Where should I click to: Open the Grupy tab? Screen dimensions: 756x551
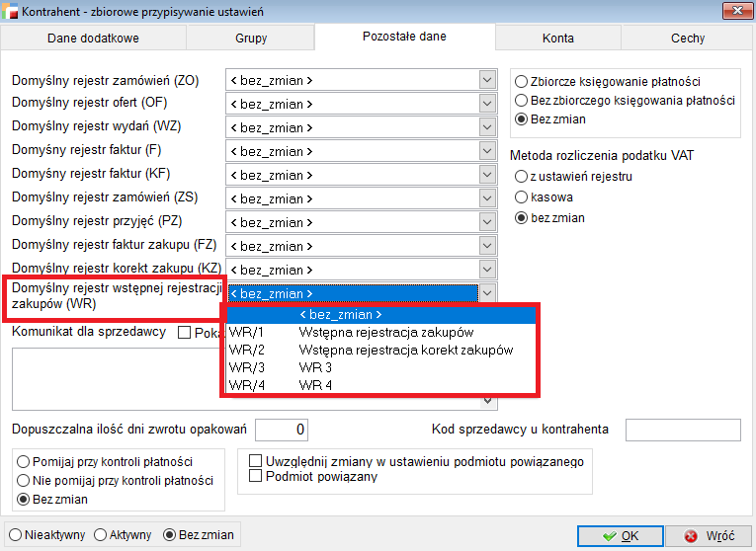click(250, 39)
